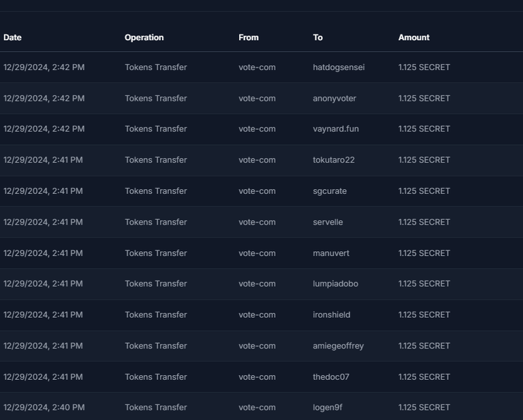
Task: Click the thedoc07 recipient link
Action: (x=331, y=376)
